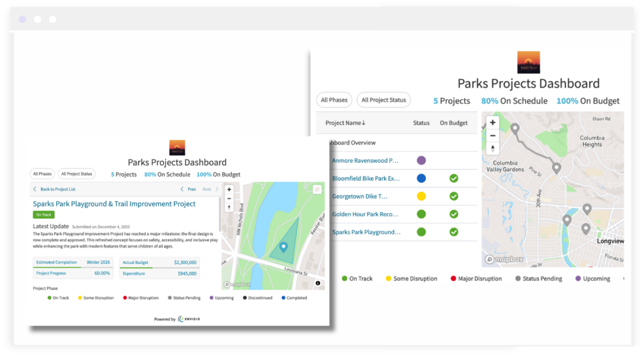Open the All Project Status filter above the project list
The height and width of the screenshot is (362, 644).
point(384,100)
